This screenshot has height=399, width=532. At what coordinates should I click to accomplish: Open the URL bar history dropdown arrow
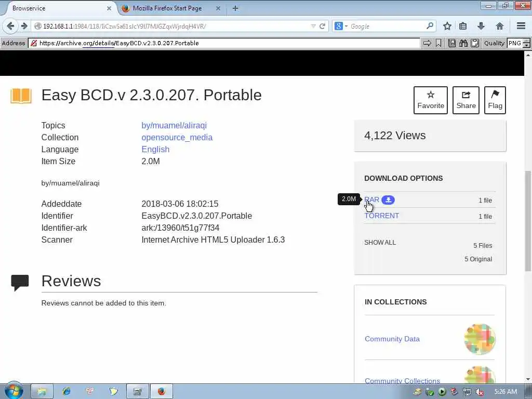click(x=313, y=26)
